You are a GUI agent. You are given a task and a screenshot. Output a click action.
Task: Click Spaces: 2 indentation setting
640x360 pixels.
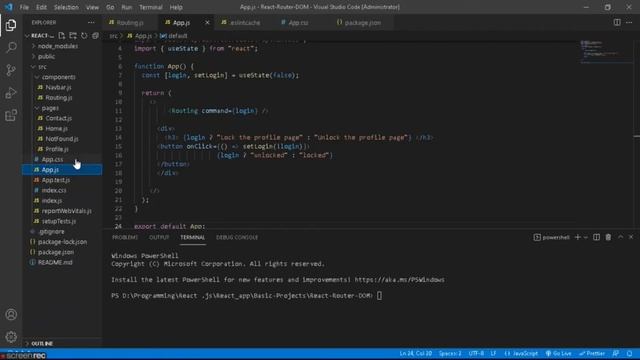450,353
